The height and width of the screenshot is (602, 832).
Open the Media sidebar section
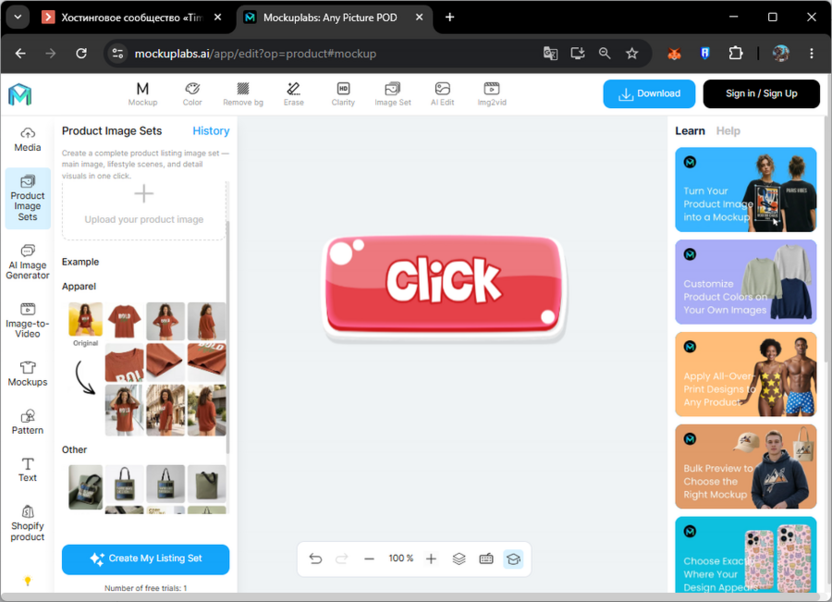[x=28, y=140]
